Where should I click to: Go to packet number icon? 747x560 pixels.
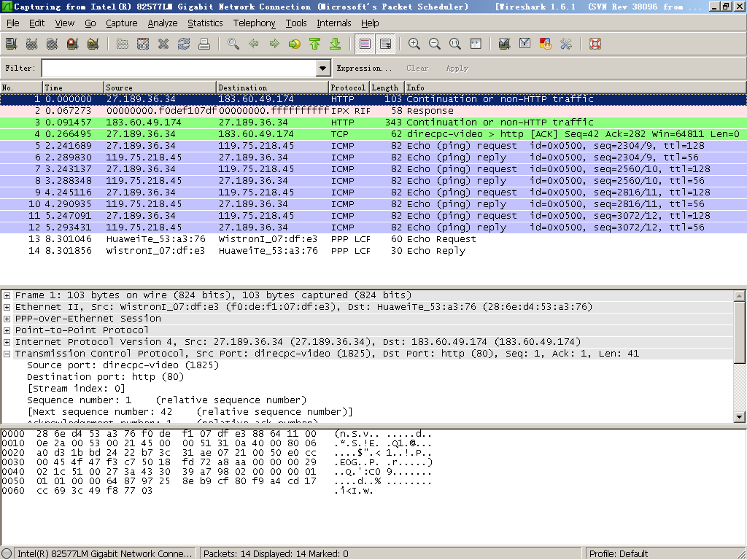click(x=295, y=44)
